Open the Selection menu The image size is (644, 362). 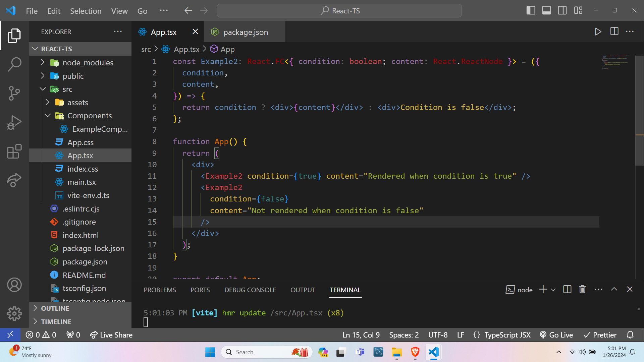click(x=86, y=11)
